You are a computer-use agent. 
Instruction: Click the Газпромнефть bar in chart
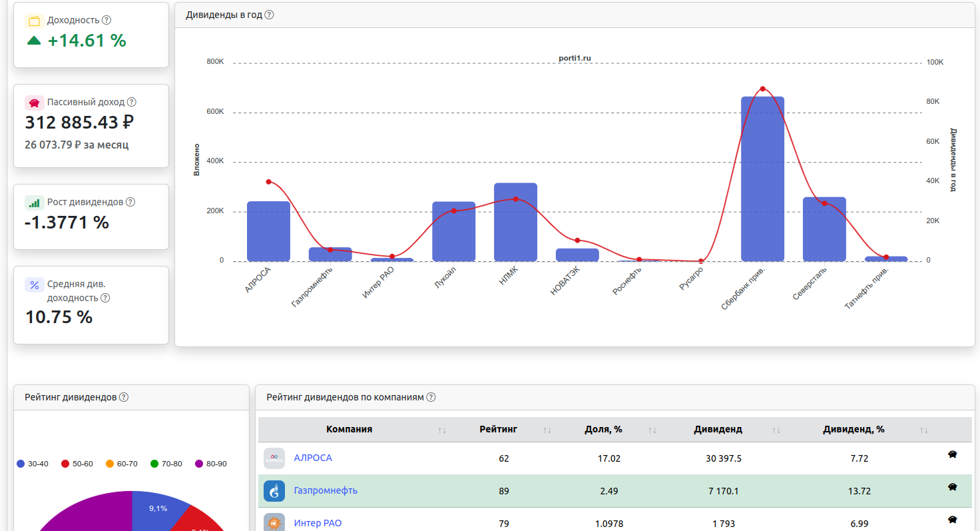tap(330, 254)
